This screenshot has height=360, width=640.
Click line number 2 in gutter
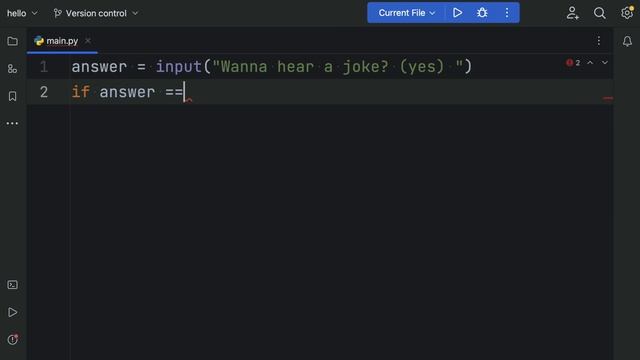click(44, 92)
